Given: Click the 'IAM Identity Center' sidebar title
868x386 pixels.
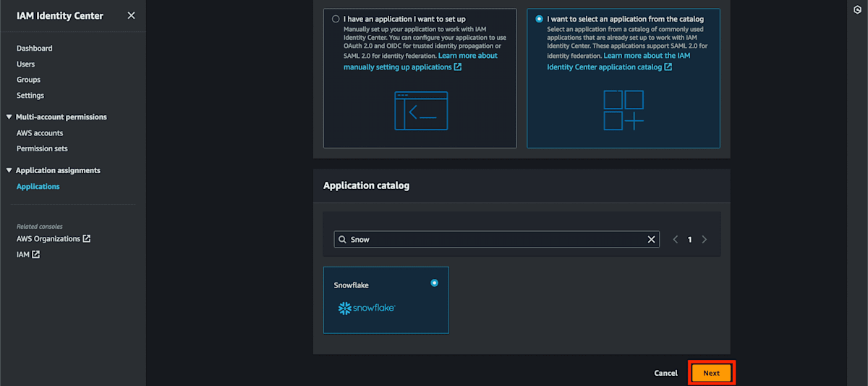Looking at the screenshot, I should 60,15.
